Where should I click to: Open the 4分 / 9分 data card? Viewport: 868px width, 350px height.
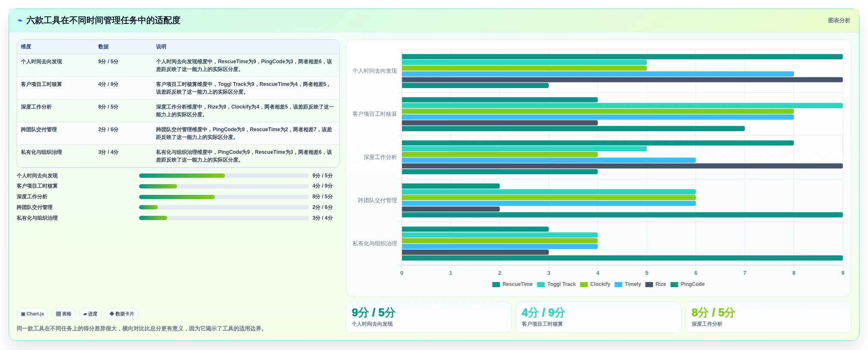point(598,317)
